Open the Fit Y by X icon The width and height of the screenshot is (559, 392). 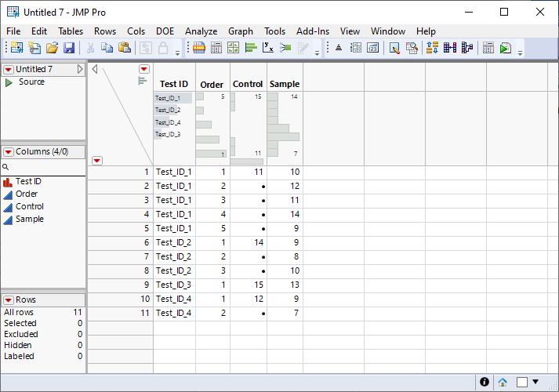coord(267,48)
